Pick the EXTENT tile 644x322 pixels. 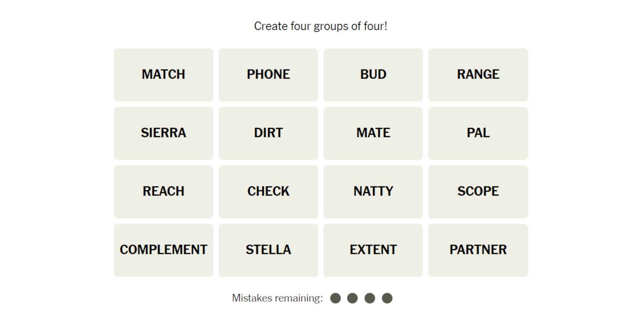tap(373, 250)
